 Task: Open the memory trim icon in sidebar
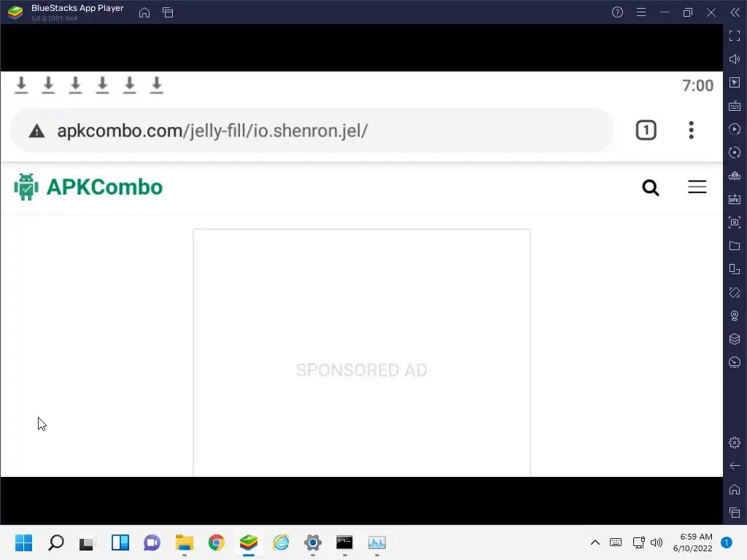coord(735,176)
